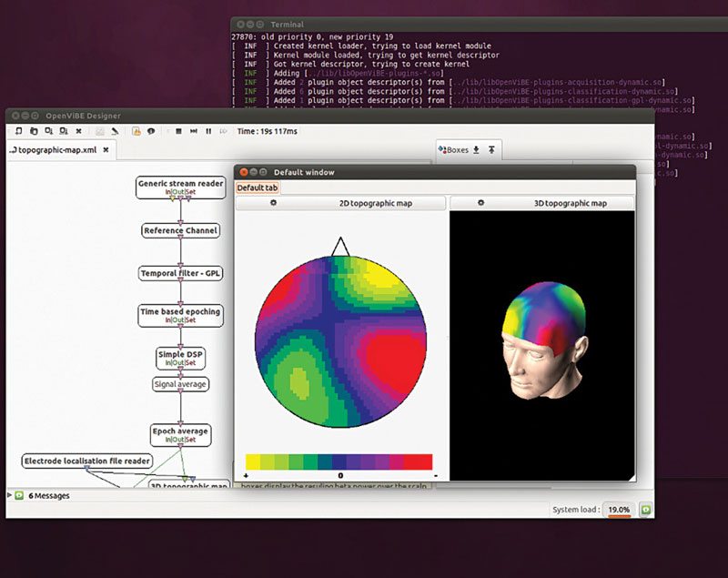The image size is (728, 578).
Task: Click the step-forward playback icon
Action: pos(193,131)
